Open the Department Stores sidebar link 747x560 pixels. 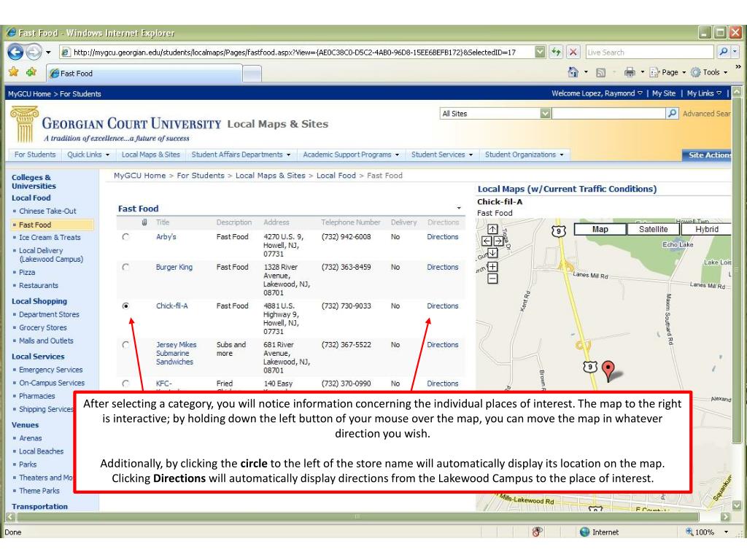pyautogui.click(x=49, y=314)
